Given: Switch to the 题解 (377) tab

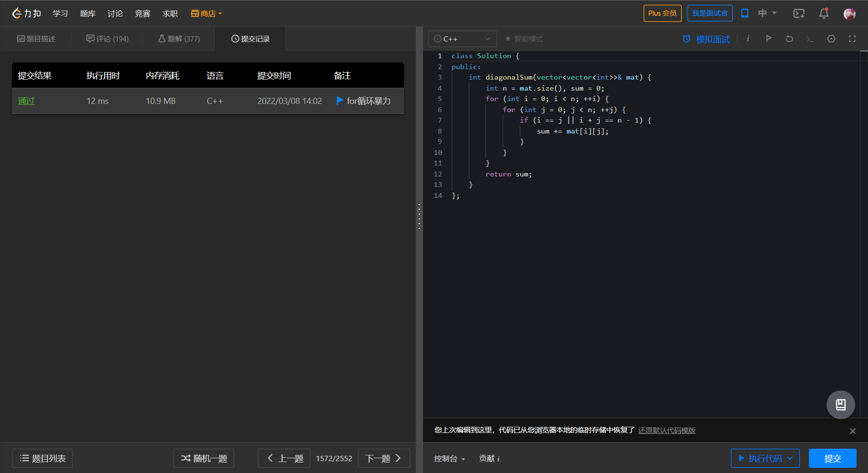Looking at the screenshot, I should [179, 39].
